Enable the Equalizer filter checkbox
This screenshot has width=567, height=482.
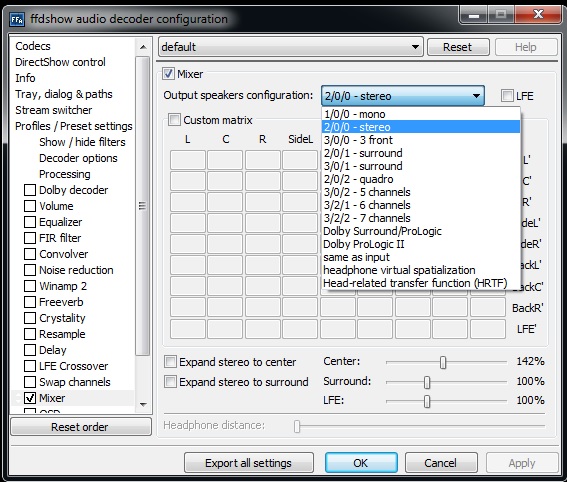tap(30, 222)
